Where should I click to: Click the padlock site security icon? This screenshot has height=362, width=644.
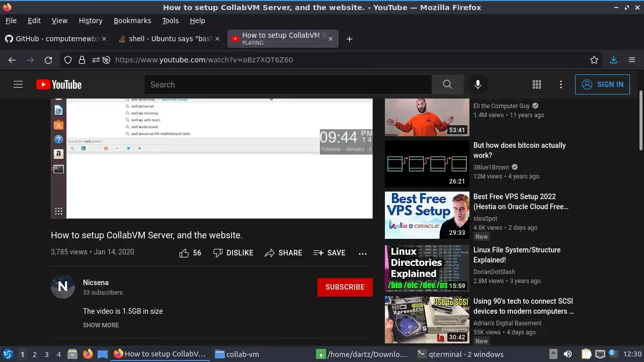coord(82,60)
